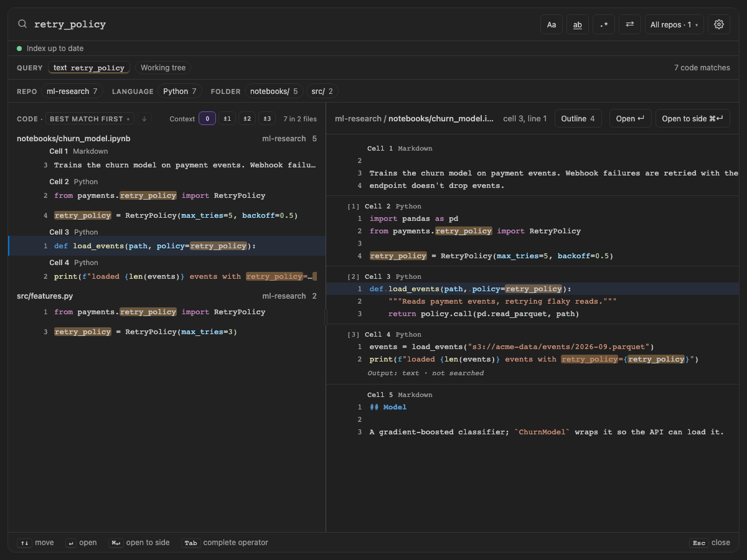
Task: Click ml-research breadcrumb in preview header
Action: click(358, 119)
